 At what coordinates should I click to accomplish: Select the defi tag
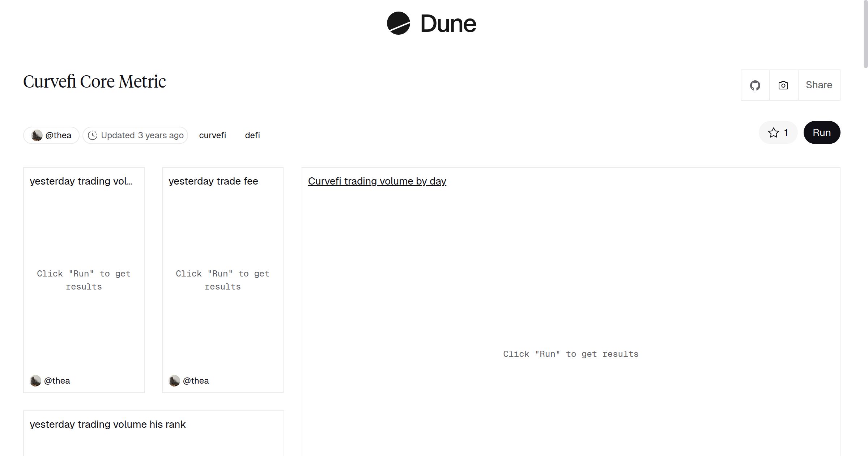(252, 135)
